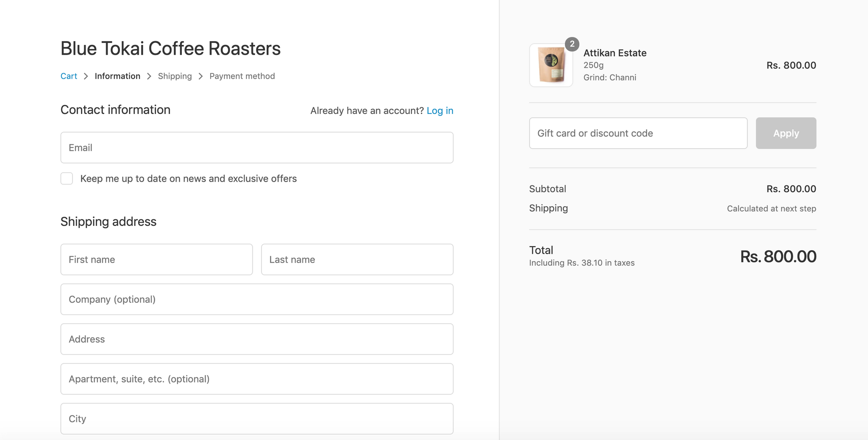Click the Apartment, suite, etc. field
868x440 pixels.
click(x=257, y=379)
